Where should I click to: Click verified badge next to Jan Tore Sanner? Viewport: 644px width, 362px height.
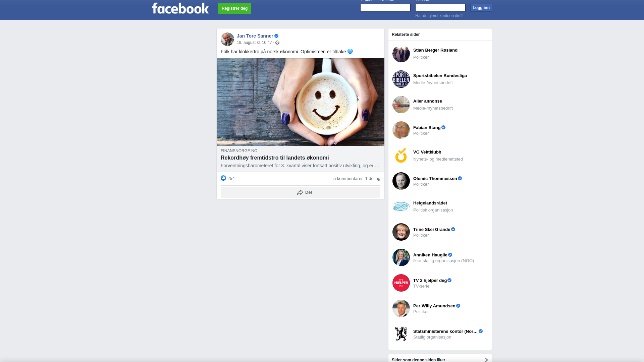pos(276,36)
